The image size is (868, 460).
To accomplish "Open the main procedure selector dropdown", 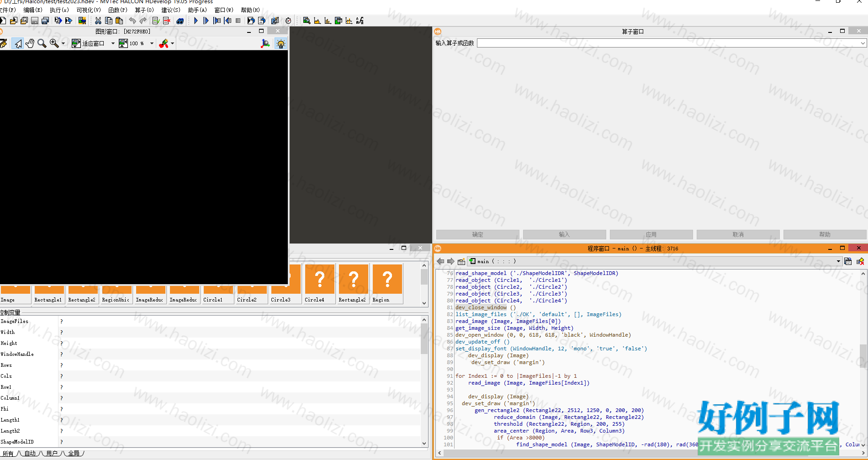I will (x=838, y=261).
